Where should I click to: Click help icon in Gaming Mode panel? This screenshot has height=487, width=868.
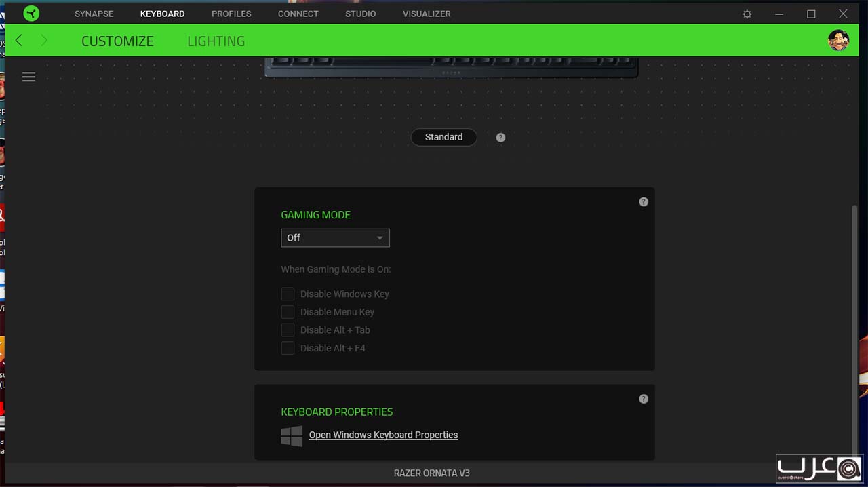(644, 202)
